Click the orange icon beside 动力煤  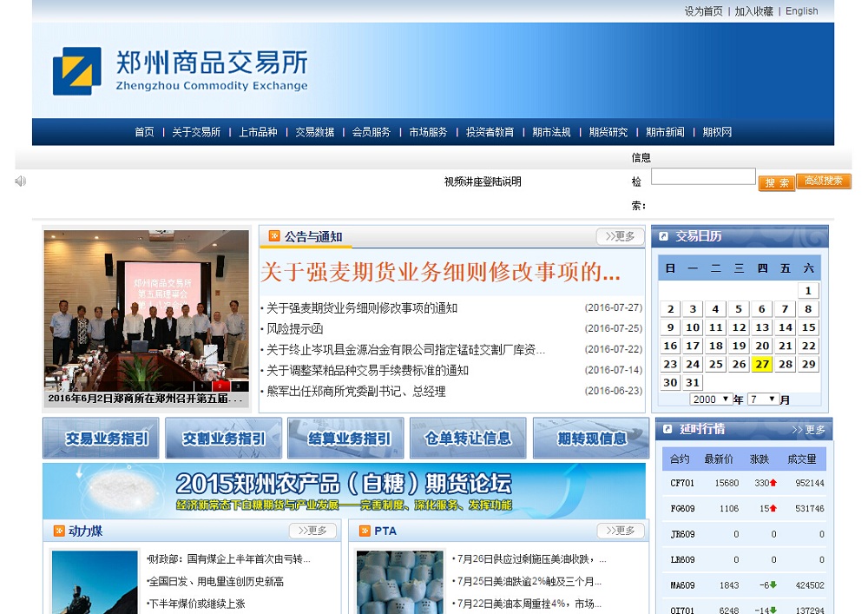[x=59, y=531]
